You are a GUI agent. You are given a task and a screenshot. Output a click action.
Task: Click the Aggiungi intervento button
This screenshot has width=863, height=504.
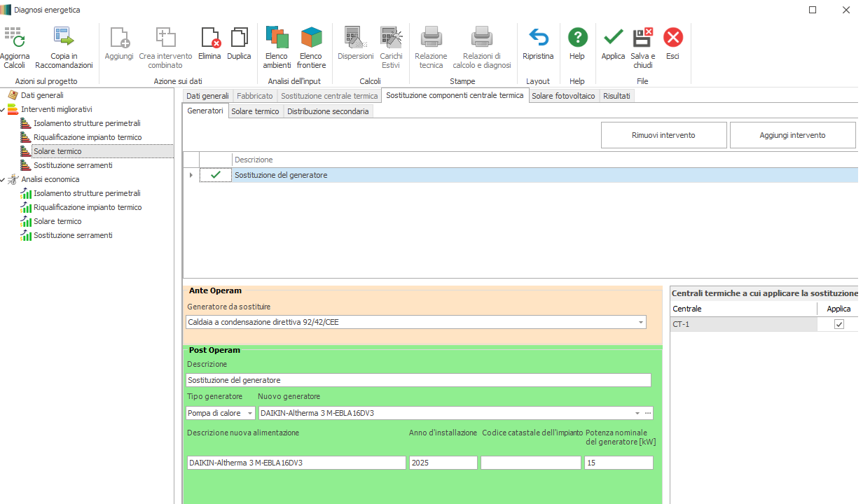point(792,135)
